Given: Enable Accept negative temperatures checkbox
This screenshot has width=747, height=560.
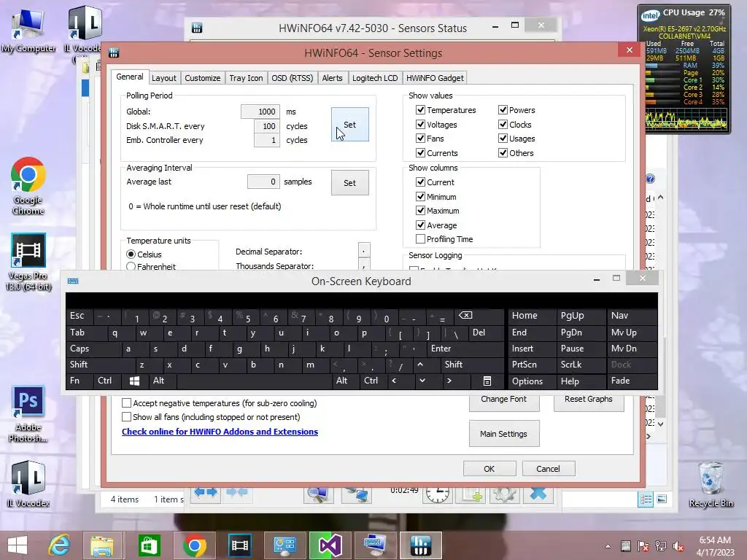Looking at the screenshot, I should click(x=126, y=402).
